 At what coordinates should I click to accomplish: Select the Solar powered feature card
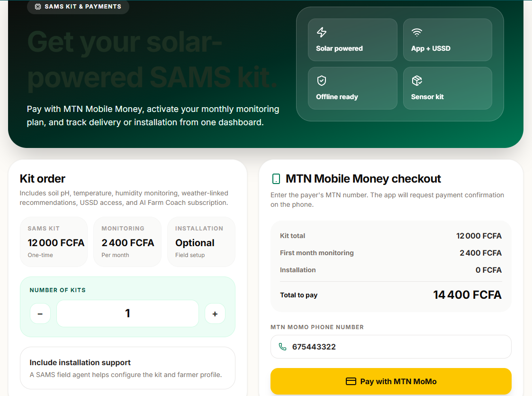[x=352, y=40]
